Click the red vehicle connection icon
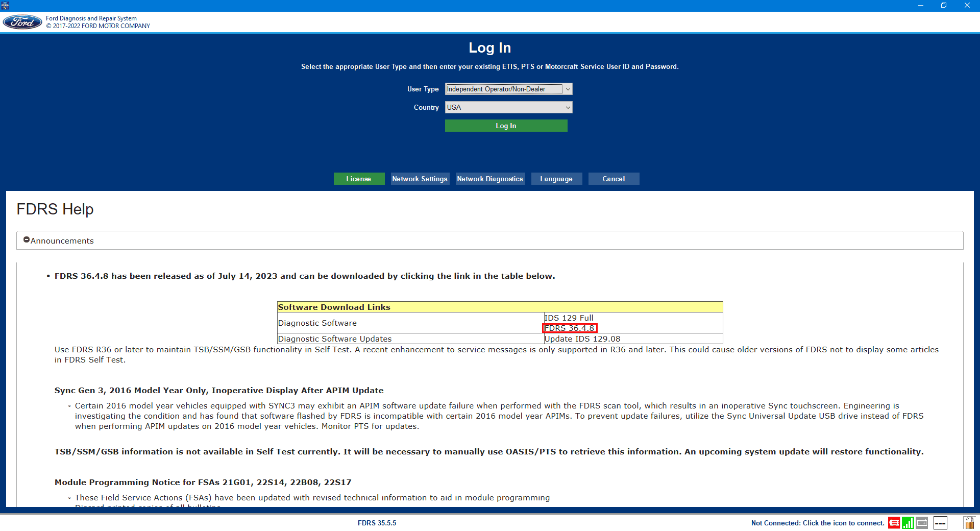 [894, 523]
